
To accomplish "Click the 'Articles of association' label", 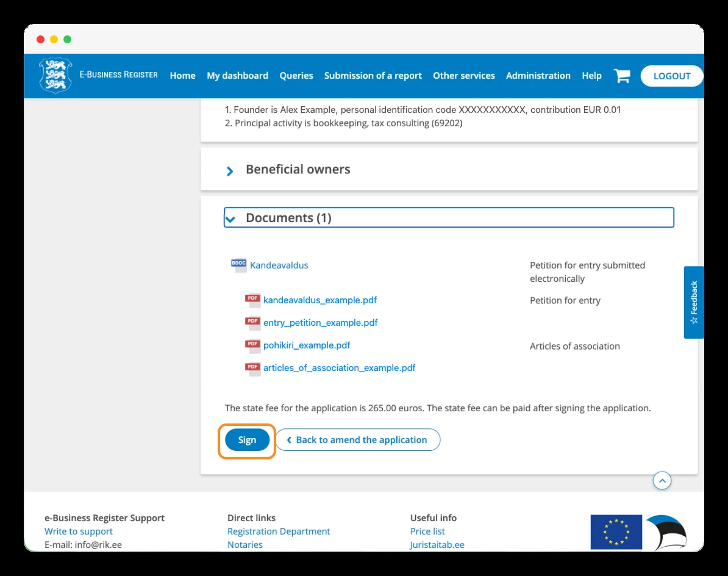I will (575, 346).
